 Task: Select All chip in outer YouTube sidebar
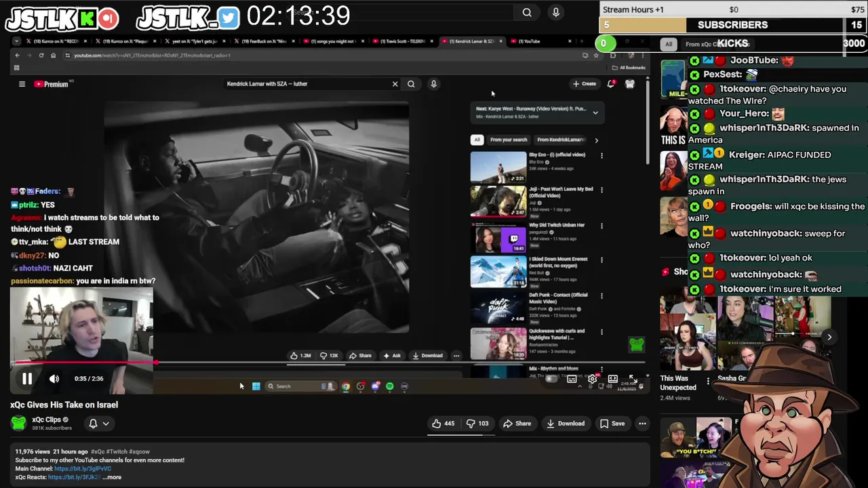(x=669, y=44)
